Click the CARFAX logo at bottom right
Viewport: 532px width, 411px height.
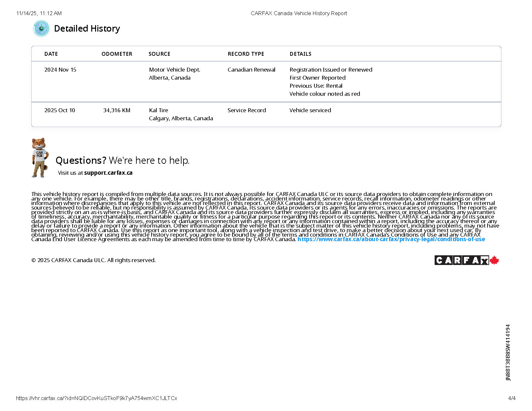pos(461,260)
